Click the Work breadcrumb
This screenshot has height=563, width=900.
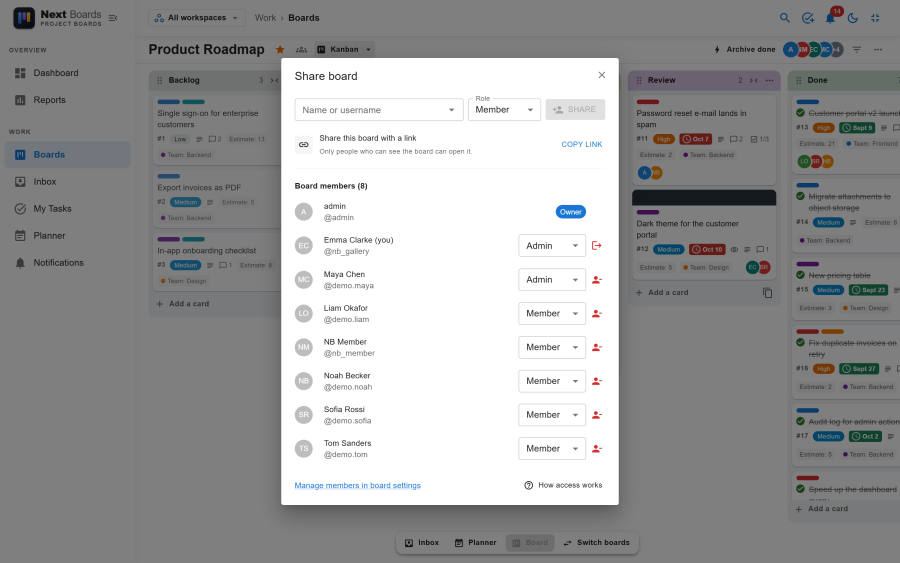[265, 18]
